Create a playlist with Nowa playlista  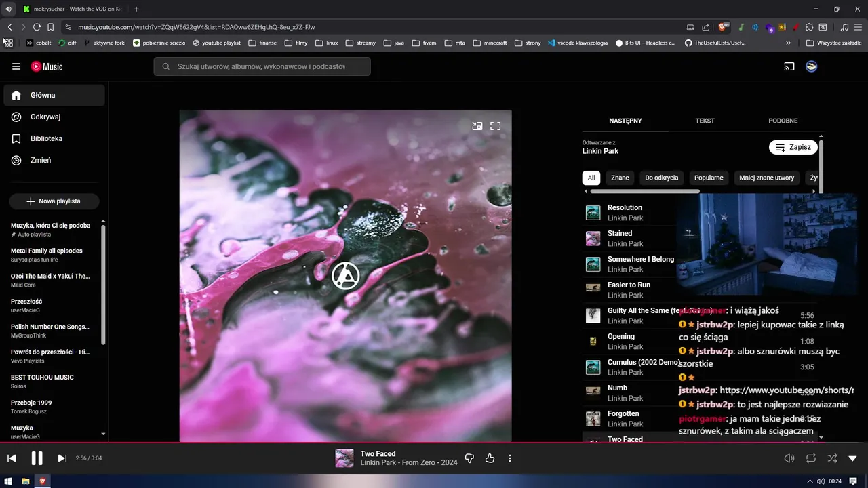coord(54,201)
